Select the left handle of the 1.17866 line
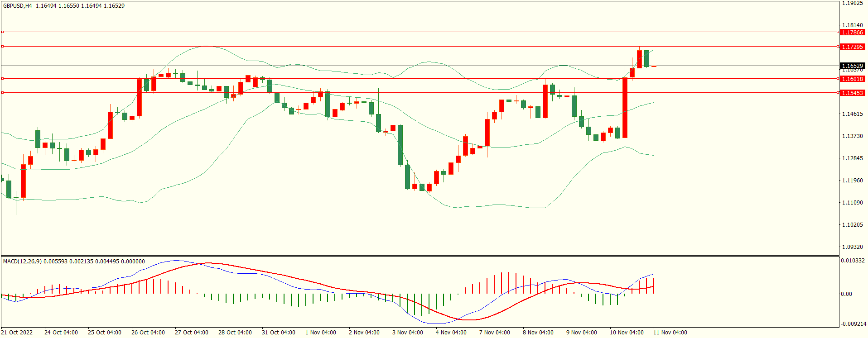 click(x=2, y=32)
